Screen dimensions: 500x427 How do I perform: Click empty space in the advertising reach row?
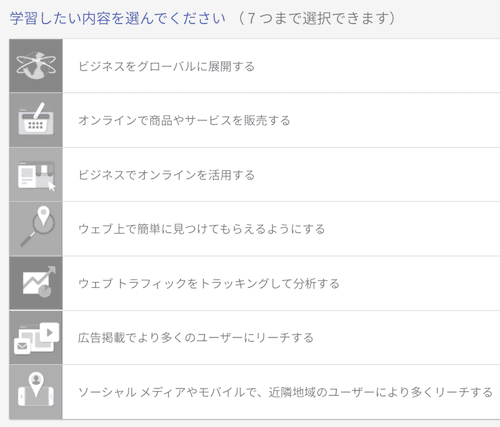407,338
